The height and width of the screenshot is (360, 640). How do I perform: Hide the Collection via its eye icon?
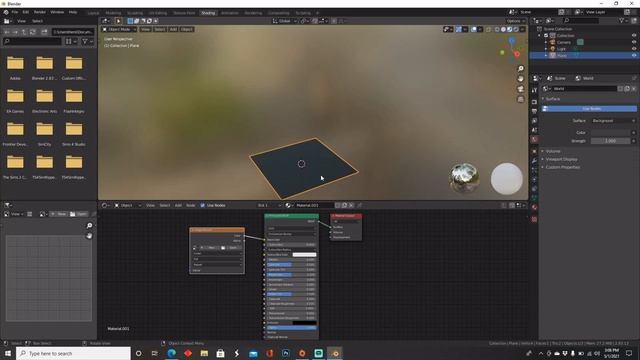634,36
